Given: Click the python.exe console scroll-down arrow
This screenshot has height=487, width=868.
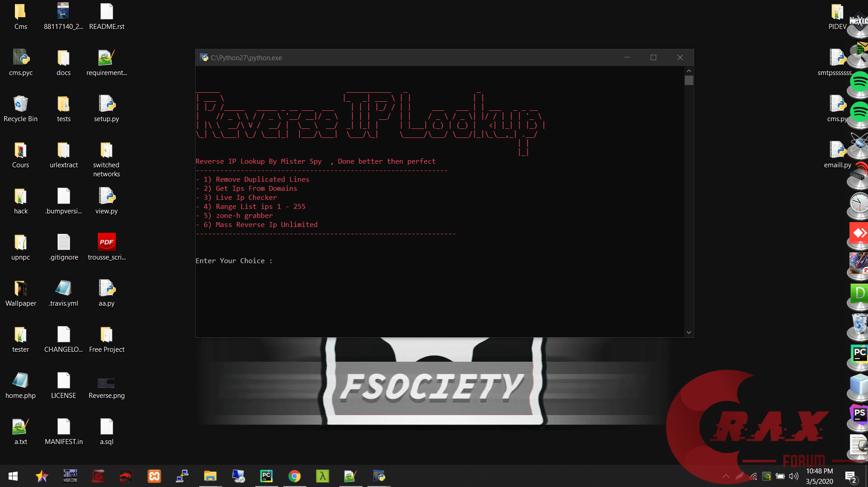Looking at the screenshot, I should click(689, 333).
